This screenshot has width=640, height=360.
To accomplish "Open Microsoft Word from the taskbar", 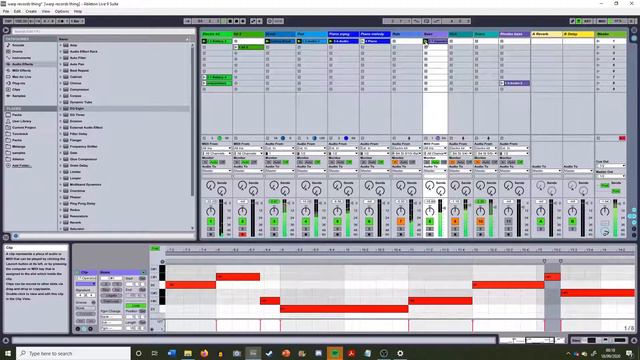I will tap(171, 353).
